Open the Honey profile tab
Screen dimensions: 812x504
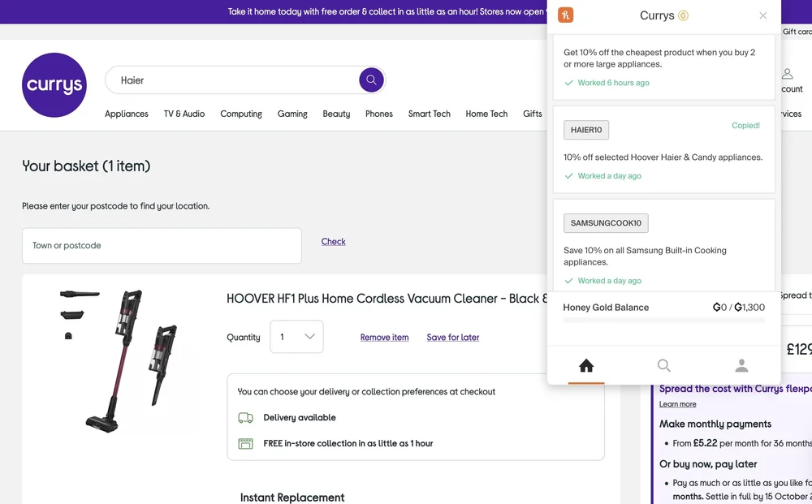click(x=741, y=365)
